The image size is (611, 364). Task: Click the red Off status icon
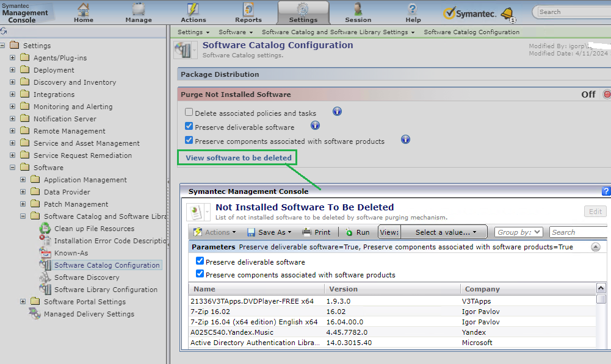click(607, 95)
